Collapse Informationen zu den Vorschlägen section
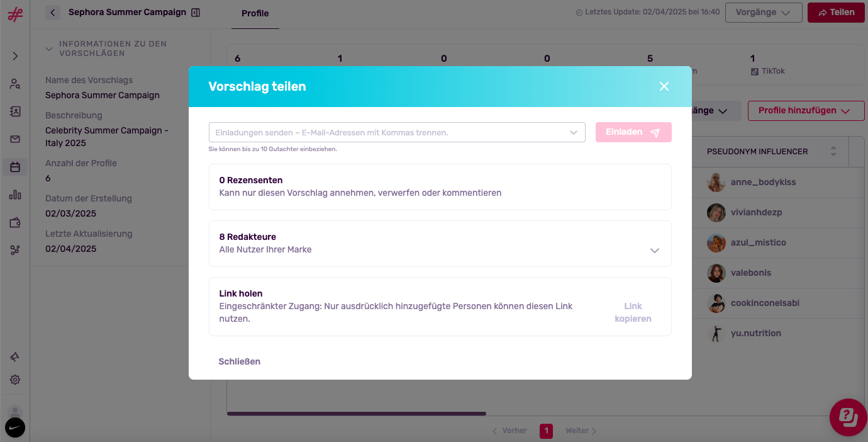 coord(49,48)
